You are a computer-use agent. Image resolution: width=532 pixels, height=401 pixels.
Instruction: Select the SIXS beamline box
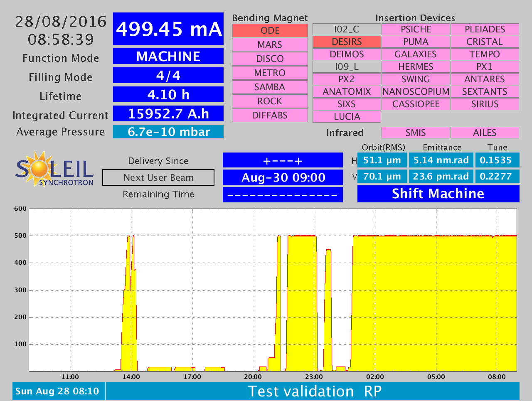pos(347,104)
